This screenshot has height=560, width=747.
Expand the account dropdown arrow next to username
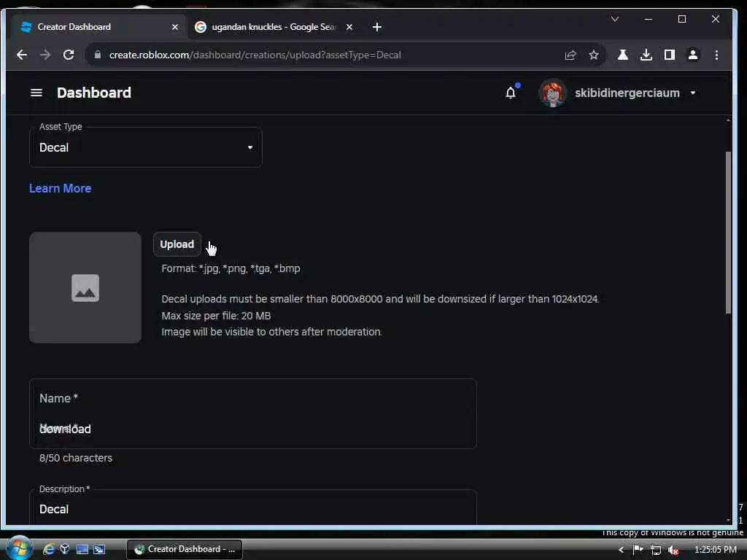693,93
